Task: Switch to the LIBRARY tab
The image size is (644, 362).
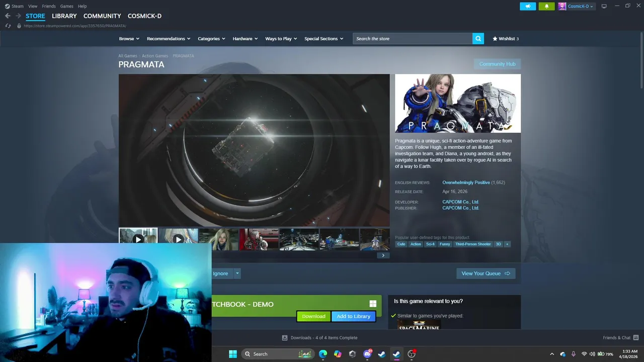Action: (64, 16)
